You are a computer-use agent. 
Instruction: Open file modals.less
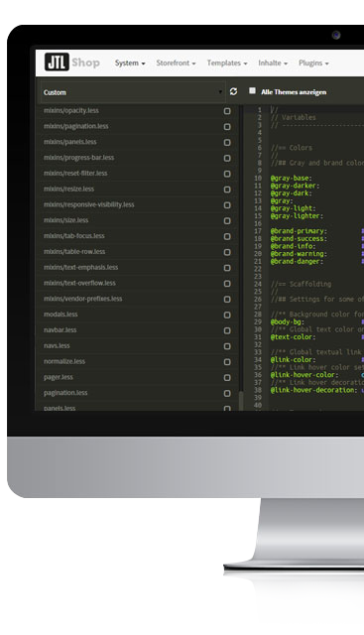tap(61, 315)
